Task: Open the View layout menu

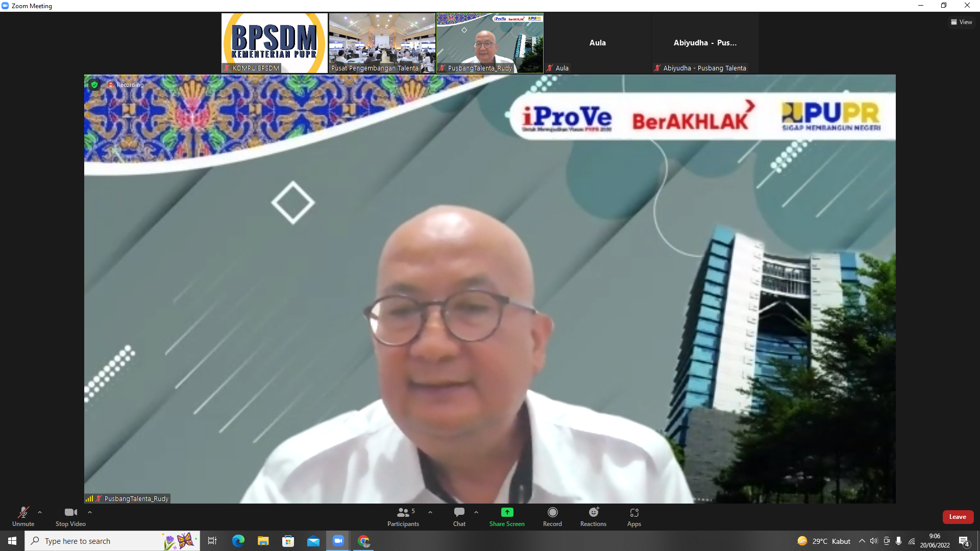Action: [x=962, y=22]
